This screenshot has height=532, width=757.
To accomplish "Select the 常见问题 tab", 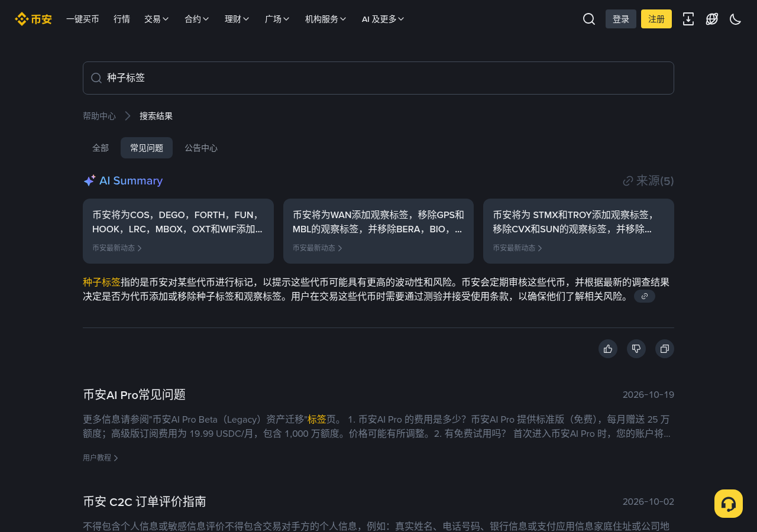I will pos(147,148).
